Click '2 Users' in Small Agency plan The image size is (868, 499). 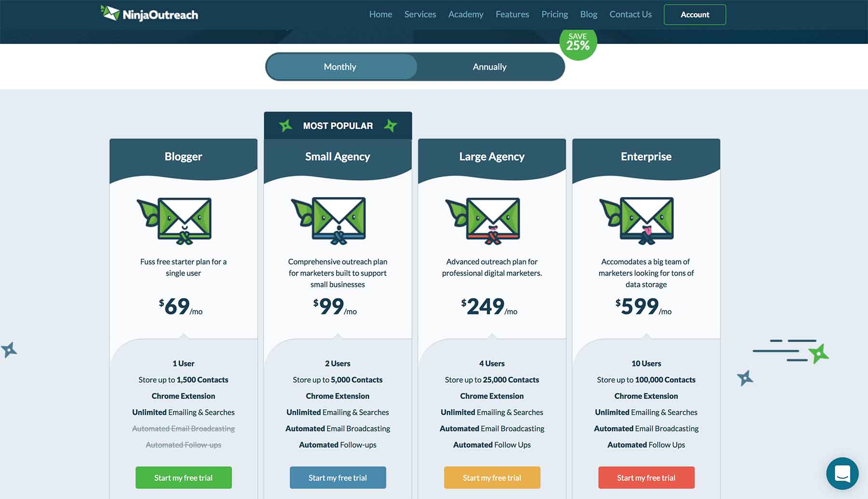338,363
